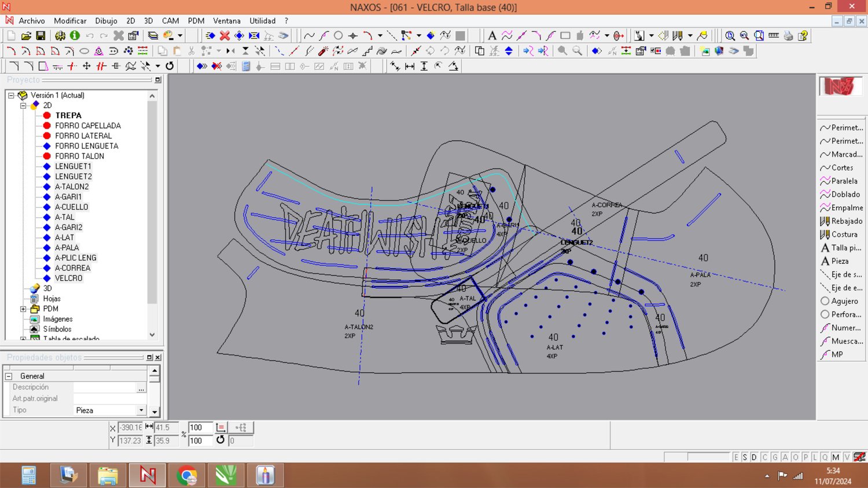Select Cortes in the right panel

tap(841, 168)
